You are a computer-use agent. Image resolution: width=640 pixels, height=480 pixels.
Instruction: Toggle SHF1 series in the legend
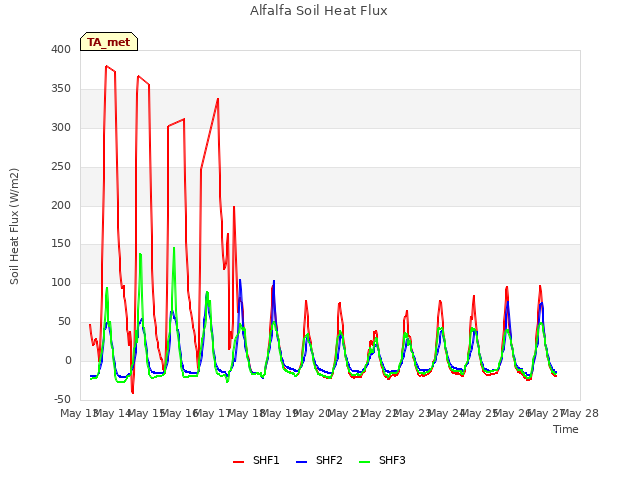(x=256, y=460)
